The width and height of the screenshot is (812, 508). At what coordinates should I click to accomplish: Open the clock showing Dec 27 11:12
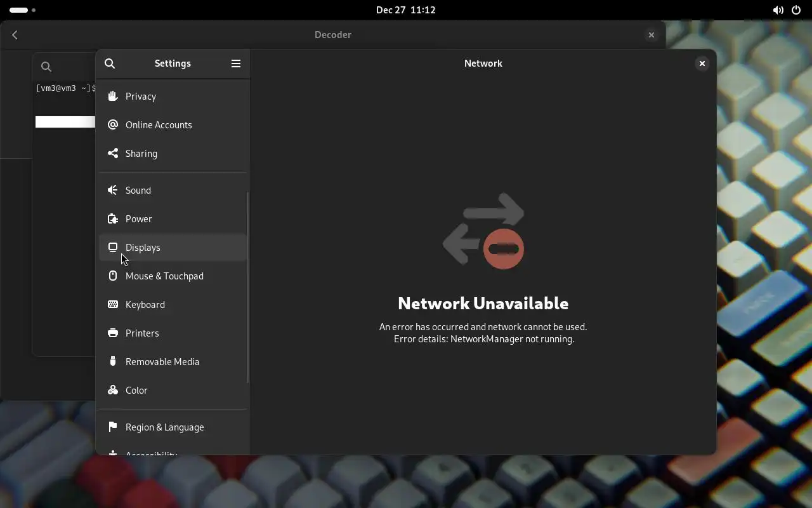(406, 10)
